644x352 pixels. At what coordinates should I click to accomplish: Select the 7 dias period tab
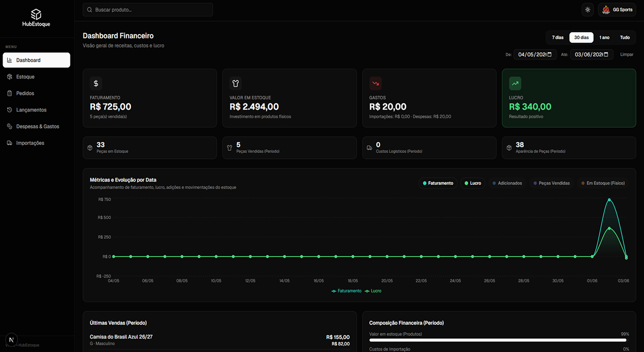click(x=557, y=38)
